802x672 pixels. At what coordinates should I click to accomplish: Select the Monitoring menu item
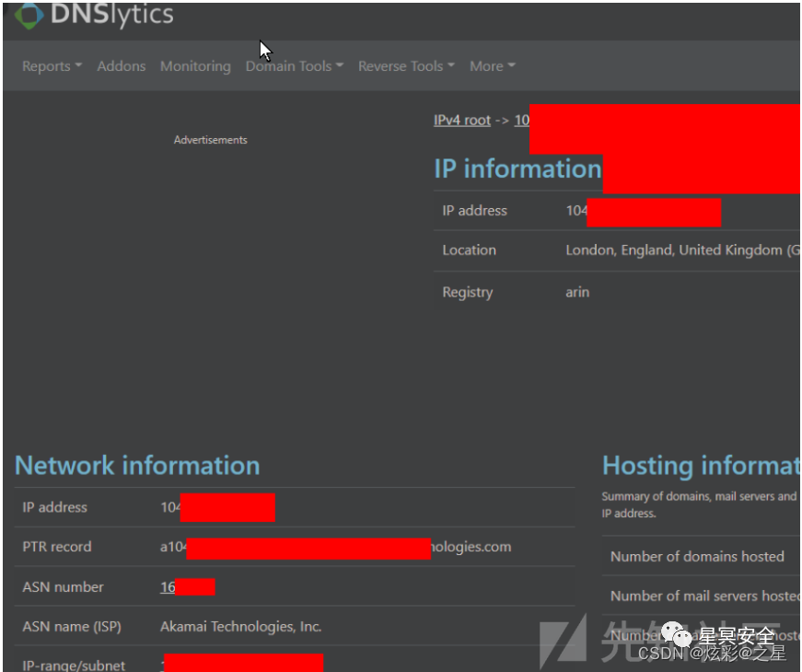click(195, 65)
